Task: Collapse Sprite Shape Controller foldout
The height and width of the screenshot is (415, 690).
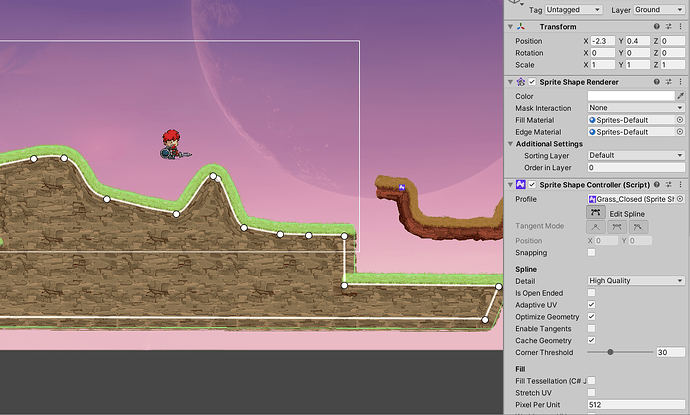Action: point(510,184)
